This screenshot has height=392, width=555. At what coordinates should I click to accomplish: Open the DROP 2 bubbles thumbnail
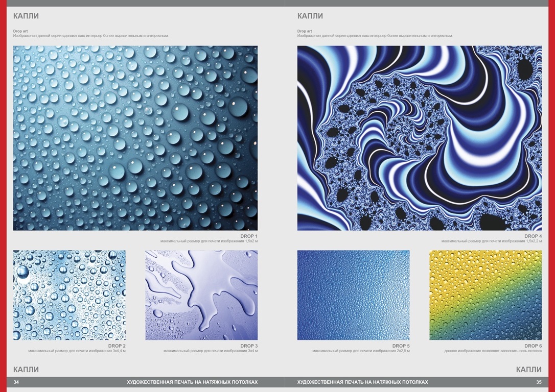tap(69, 295)
